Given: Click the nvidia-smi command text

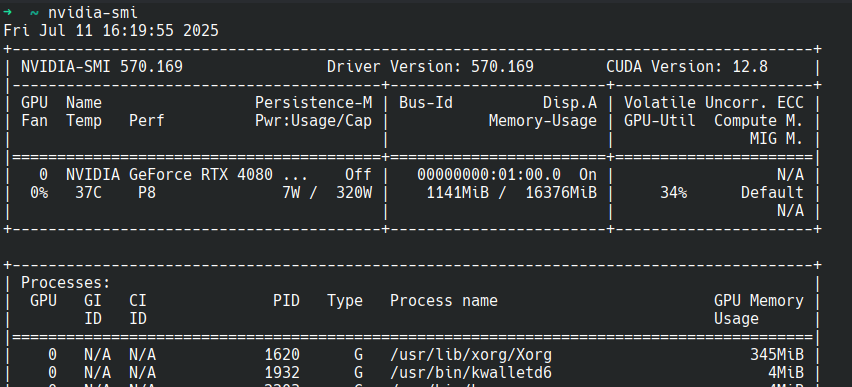Looking at the screenshot, I should click(93, 13).
